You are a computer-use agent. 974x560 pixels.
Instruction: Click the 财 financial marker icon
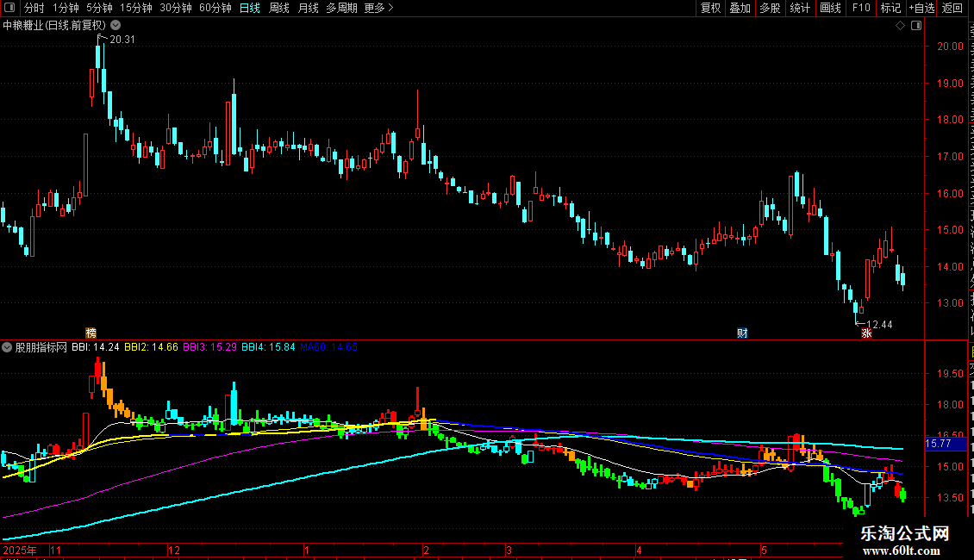[x=742, y=333]
